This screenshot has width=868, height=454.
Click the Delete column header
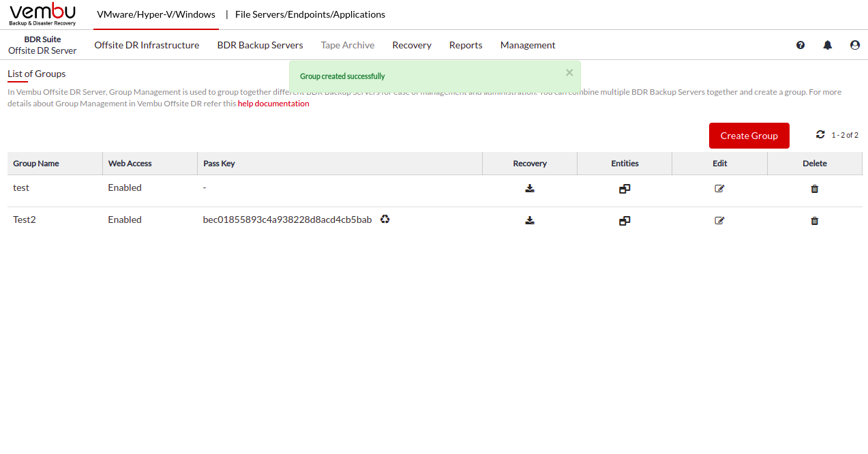(x=815, y=164)
